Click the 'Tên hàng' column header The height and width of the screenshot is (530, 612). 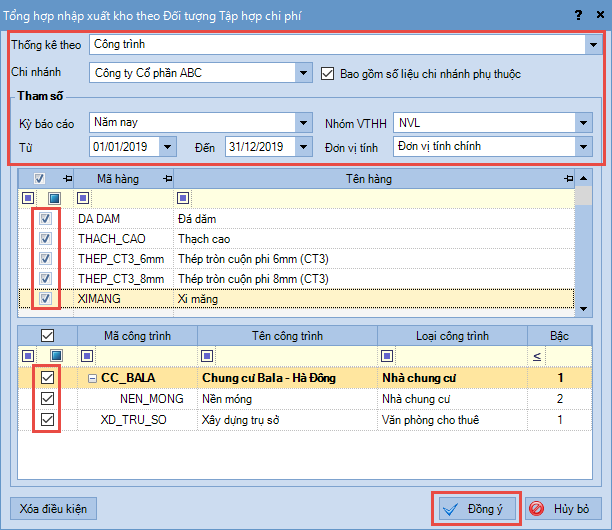click(x=374, y=179)
